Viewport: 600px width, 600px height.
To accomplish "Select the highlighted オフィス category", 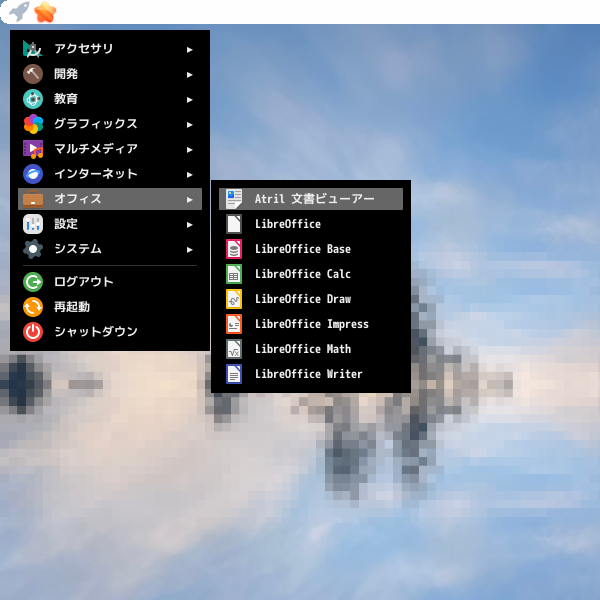I will coord(110,199).
